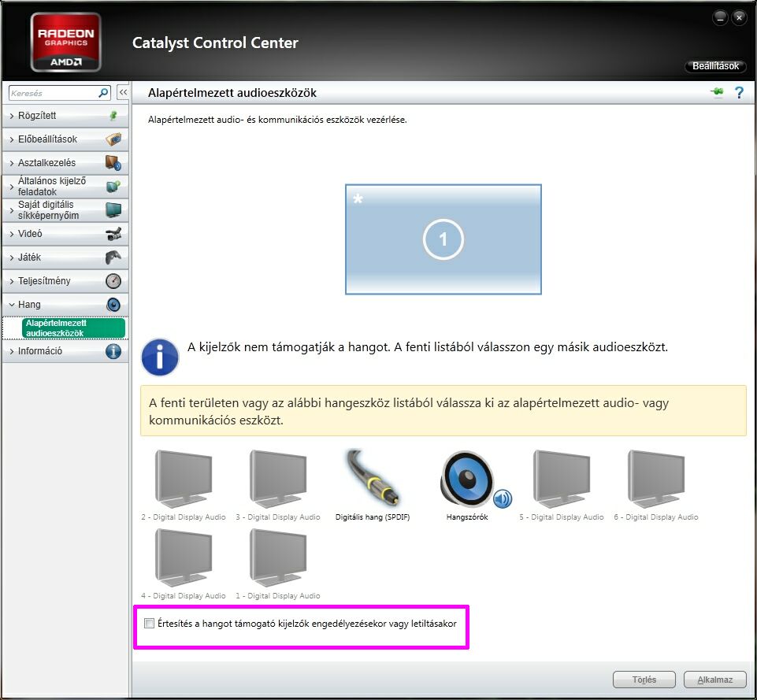Click the Információ info icon in sidebar
Screen dimensions: 757x700
coord(113,351)
